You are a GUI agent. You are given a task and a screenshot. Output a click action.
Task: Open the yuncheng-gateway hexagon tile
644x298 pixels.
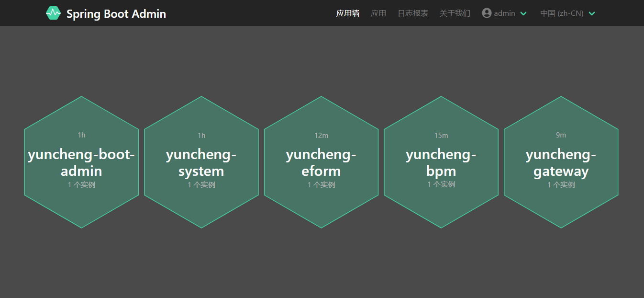(561, 162)
